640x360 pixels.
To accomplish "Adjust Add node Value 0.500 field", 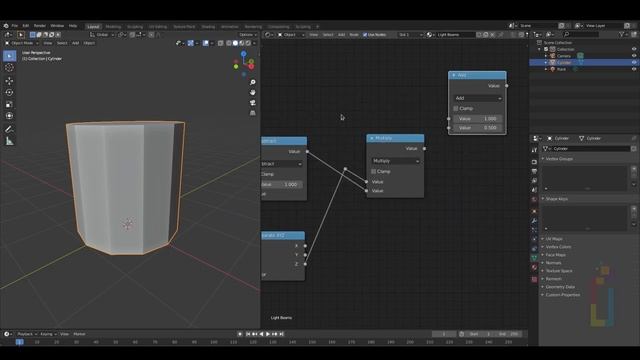I will 478,128.
